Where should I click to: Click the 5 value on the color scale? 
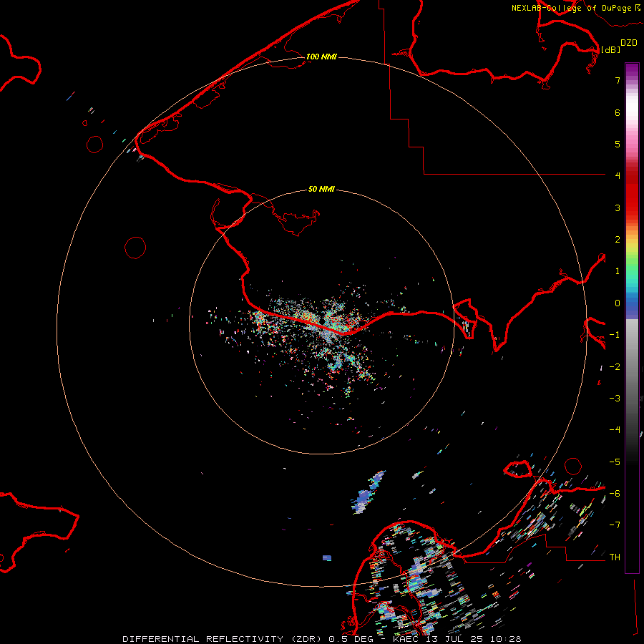coord(618,144)
